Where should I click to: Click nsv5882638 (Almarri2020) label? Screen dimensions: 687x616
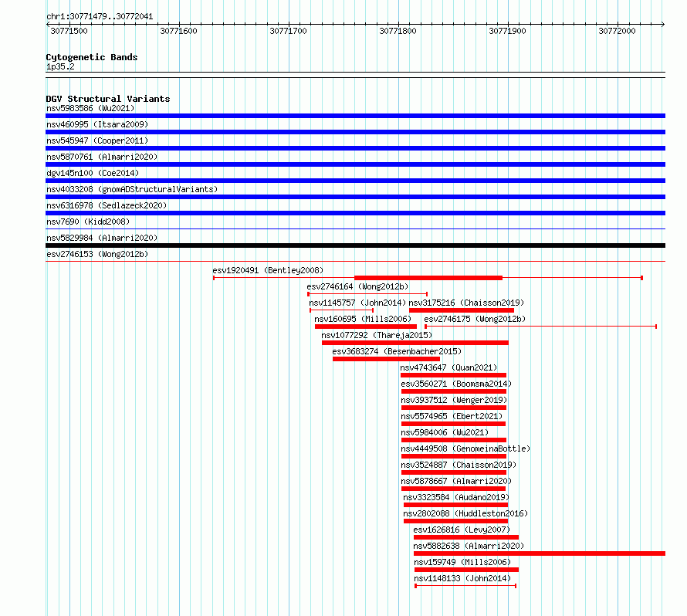point(469,546)
